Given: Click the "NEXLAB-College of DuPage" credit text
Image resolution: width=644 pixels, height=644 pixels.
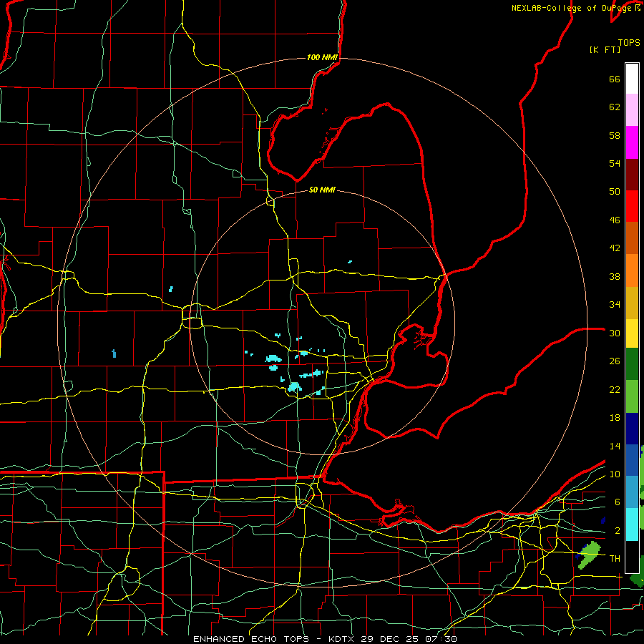Looking at the screenshot, I should click(573, 8).
